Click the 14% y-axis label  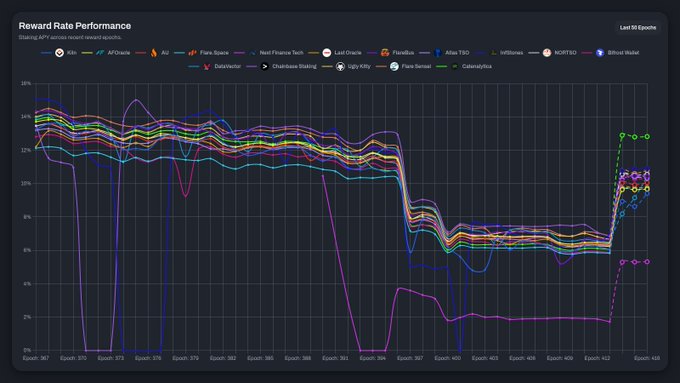click(x=26, y=117)
